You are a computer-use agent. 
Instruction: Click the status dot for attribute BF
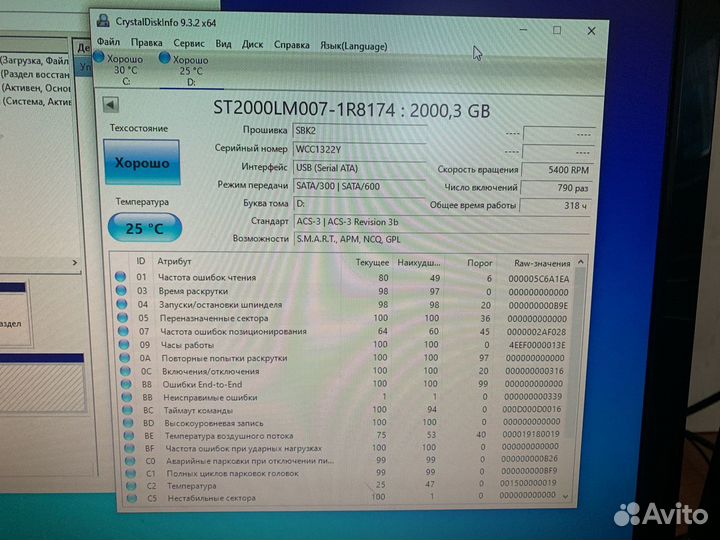(130, 448)
